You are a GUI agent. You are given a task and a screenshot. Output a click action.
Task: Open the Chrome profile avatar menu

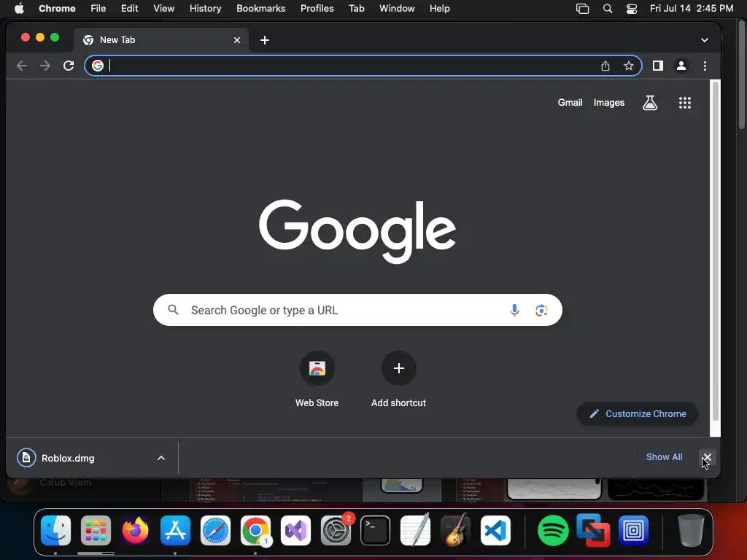tap(681, 66)
